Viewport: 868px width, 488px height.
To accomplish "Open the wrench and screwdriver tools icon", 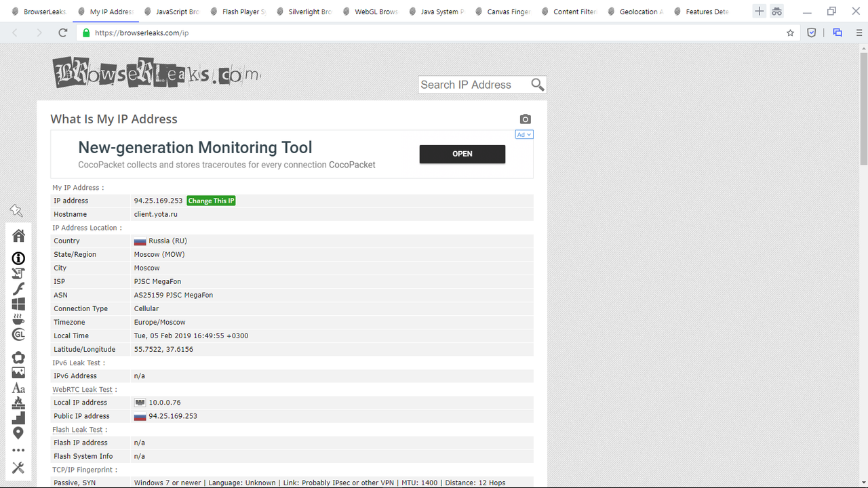I will pos(18,468).
